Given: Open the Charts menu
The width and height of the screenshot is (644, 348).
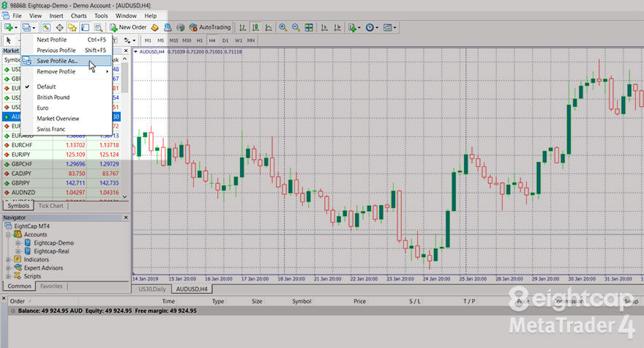Looking at the screenshot, I should tap(78, 15).
